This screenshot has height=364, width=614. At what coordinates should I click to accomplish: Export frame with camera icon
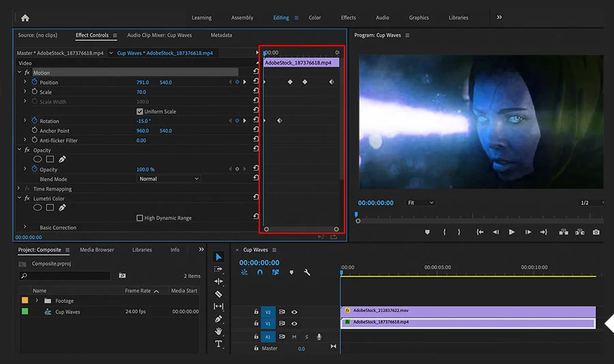coord(596,232)
